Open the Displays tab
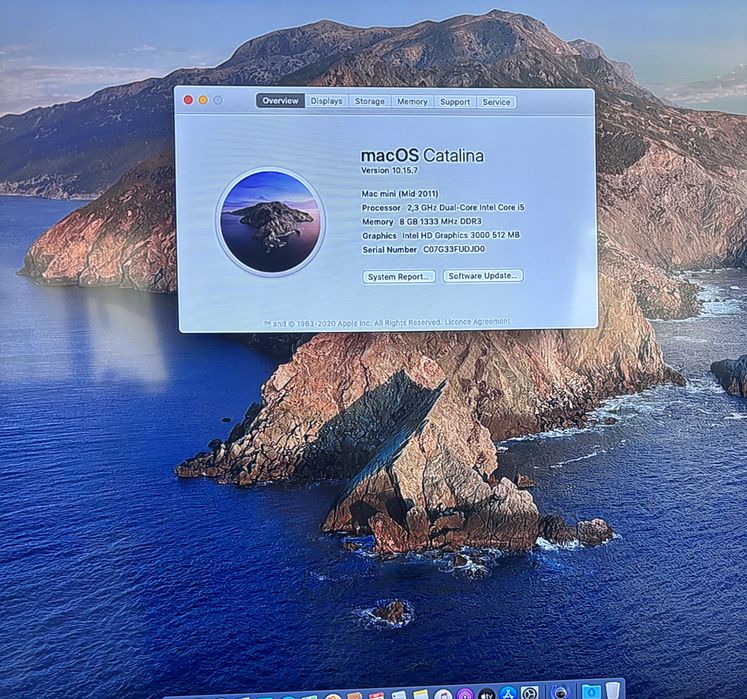The width and height of the screenshot is (747, 699). [x=326, y=101]
